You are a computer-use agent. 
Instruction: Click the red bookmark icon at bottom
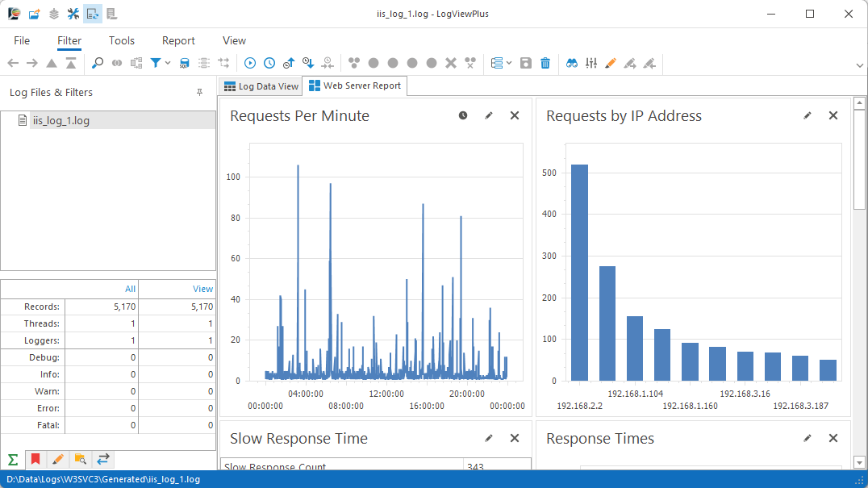35,459
